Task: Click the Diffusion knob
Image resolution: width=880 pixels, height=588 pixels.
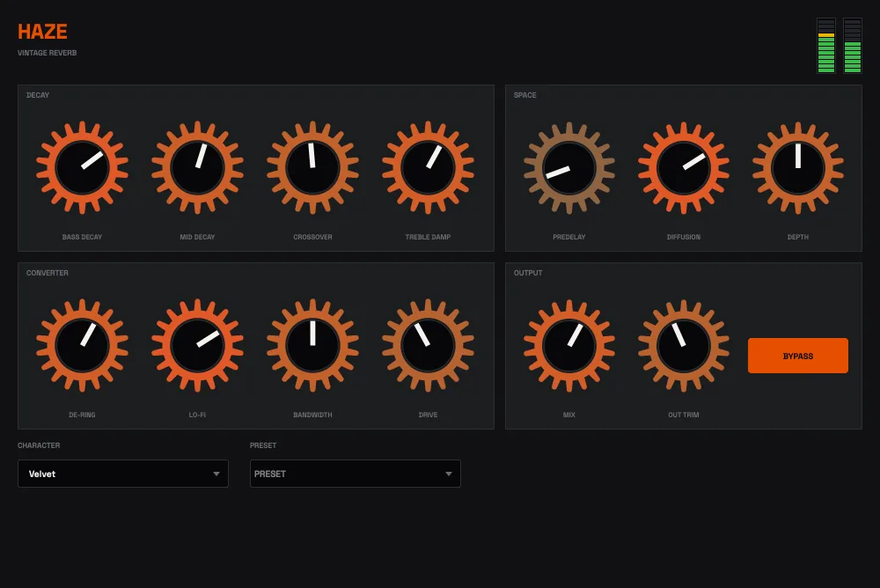Action: [x=684, y=167]
